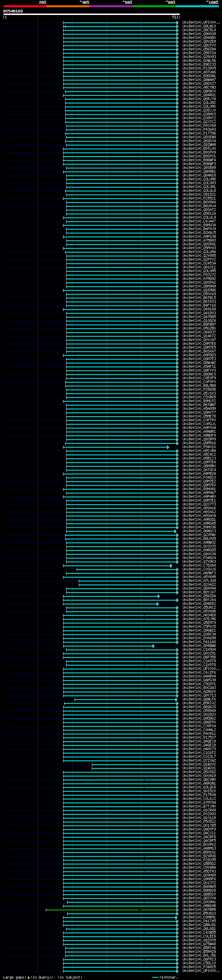Click UniRef100_Q39093 label

[199, 57]
